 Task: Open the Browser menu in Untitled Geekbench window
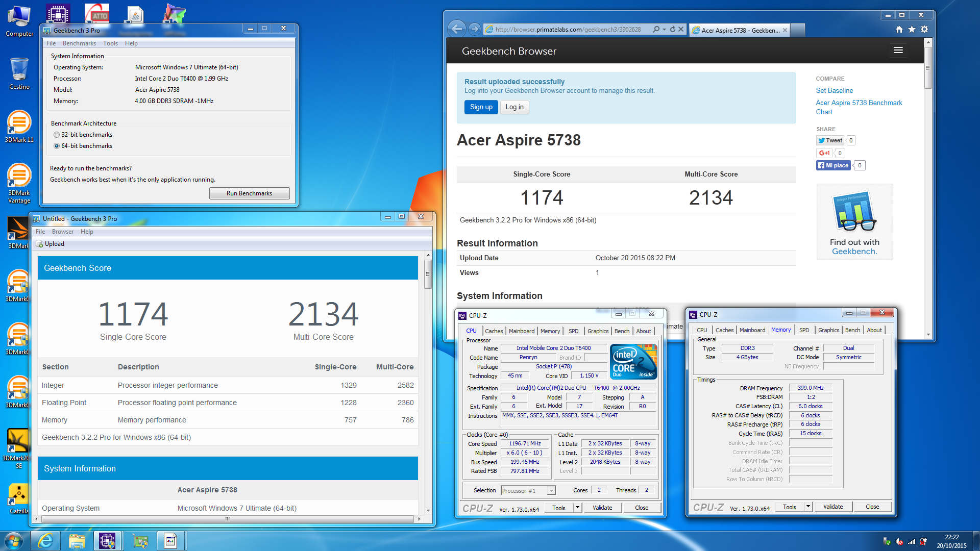(x=63, y=232)
